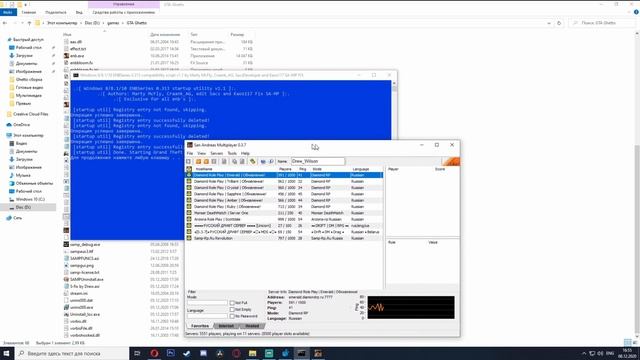640x360 pixels.
Task: Switch Explorer to details view
Action: [x=627, y=342]
